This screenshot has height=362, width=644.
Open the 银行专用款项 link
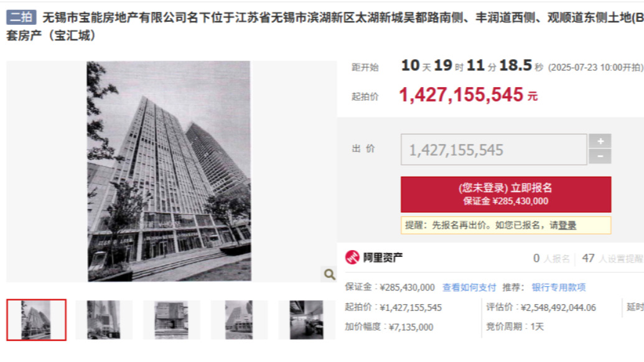tap(559, 287)
